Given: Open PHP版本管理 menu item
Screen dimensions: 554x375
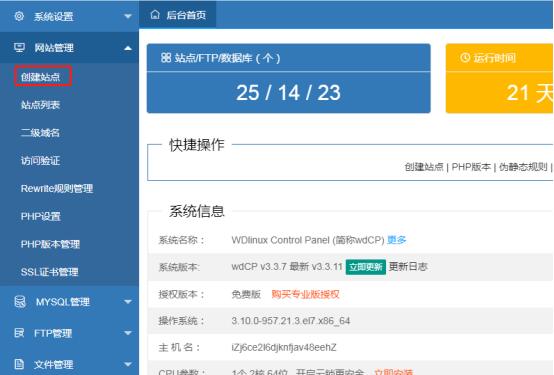Looking at the screenshot, I should click(50, 244).
